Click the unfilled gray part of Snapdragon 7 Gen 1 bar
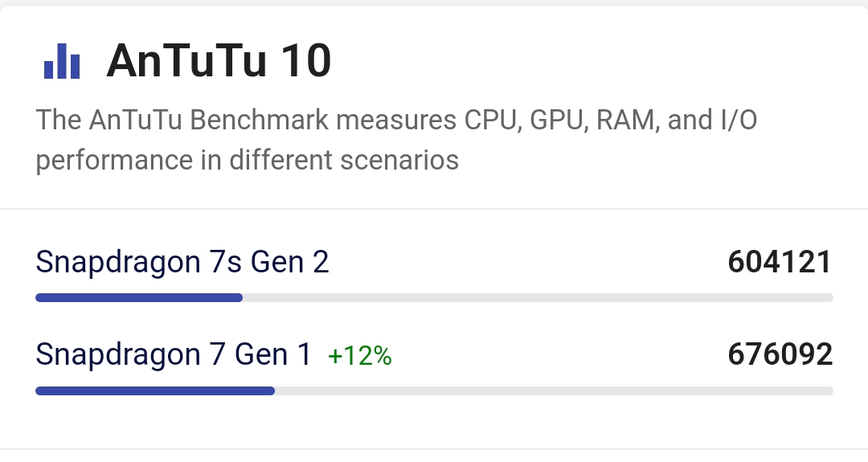 [x=553, y=390]
